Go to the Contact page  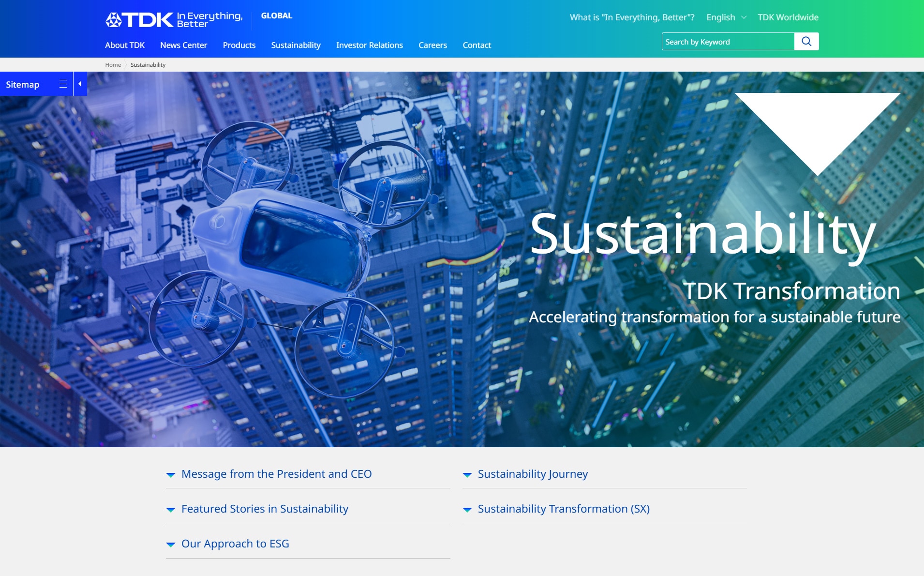click(477, 45)
